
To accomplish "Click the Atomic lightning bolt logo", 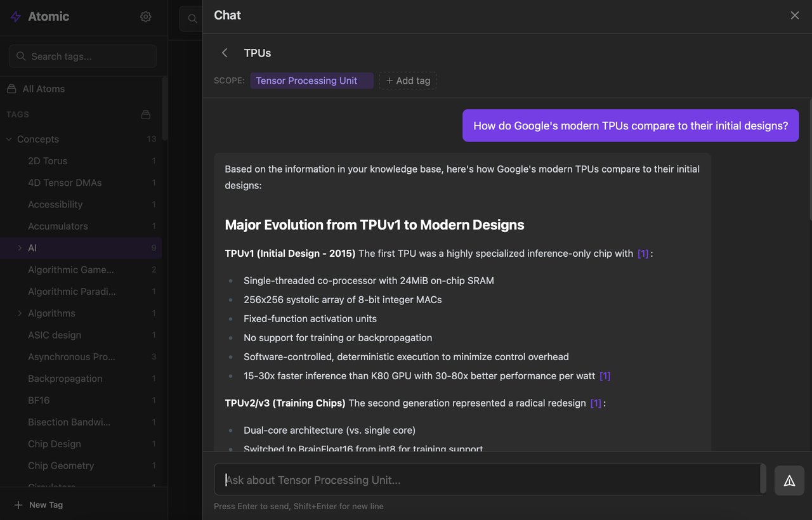I will click(16, 17).
